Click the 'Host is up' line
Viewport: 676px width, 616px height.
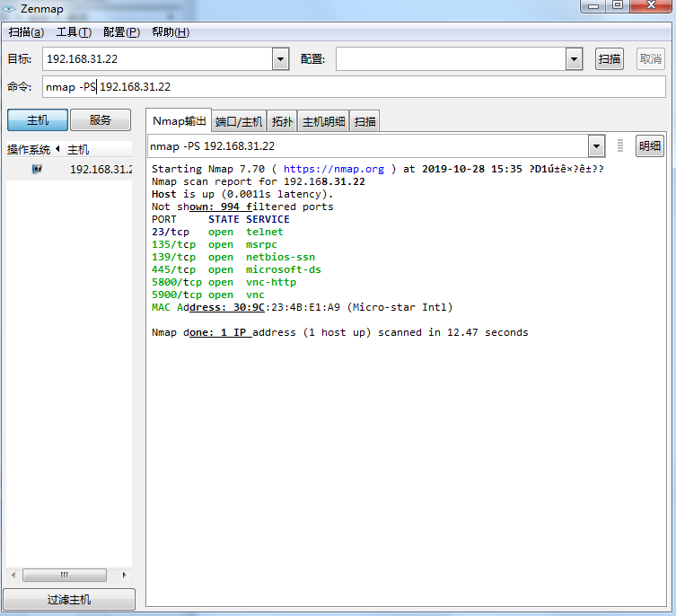[242, 194]
